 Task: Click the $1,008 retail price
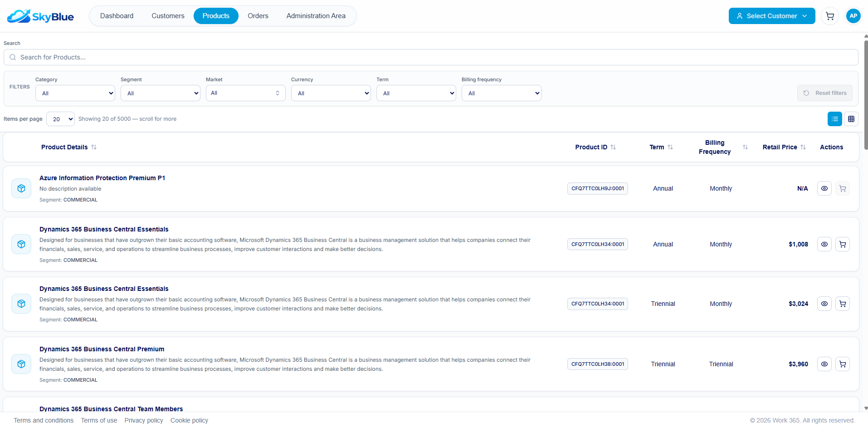click(x=798, y=244)
